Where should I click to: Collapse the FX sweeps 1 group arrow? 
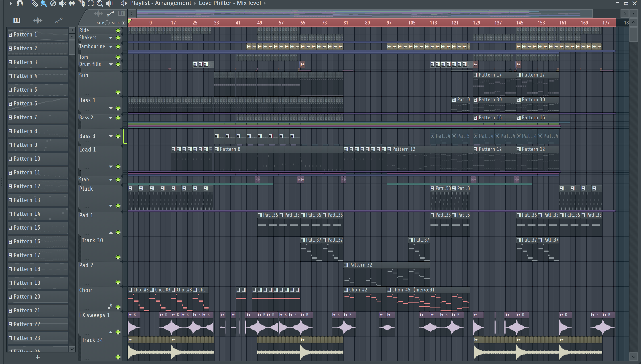pos(110,332)
